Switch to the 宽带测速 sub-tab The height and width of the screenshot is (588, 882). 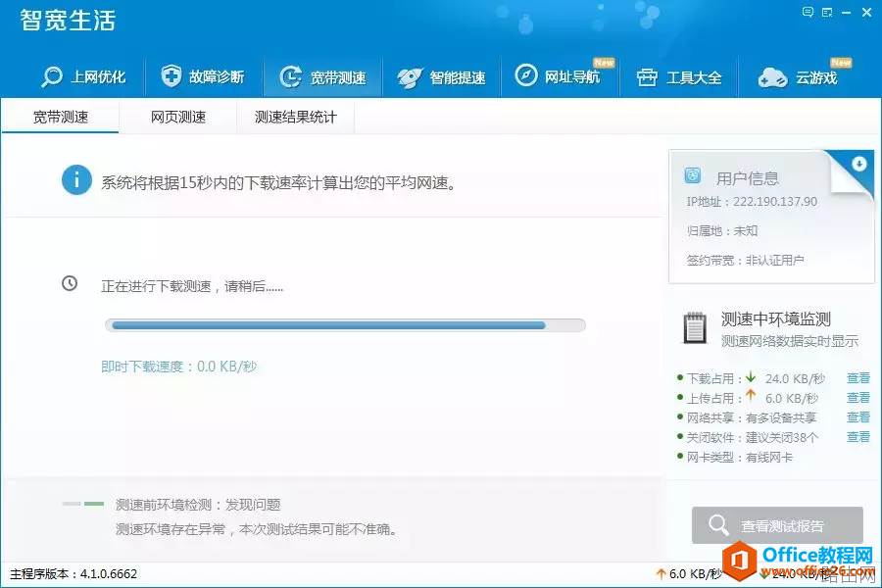point(60,117)
